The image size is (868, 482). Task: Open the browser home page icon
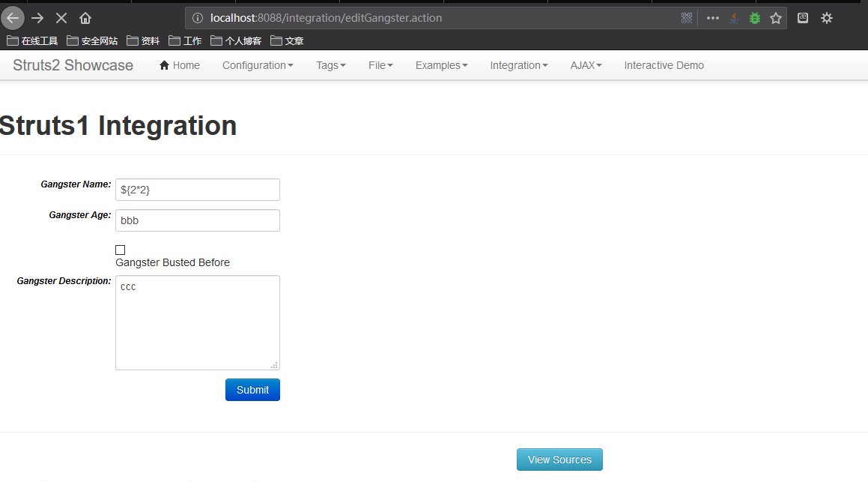pyautogui.click(x=85, y=18)
